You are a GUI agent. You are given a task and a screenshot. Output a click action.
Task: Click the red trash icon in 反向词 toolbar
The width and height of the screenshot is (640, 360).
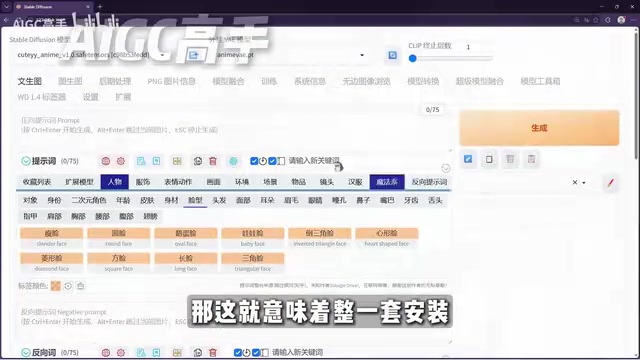[x=213, y=353]
